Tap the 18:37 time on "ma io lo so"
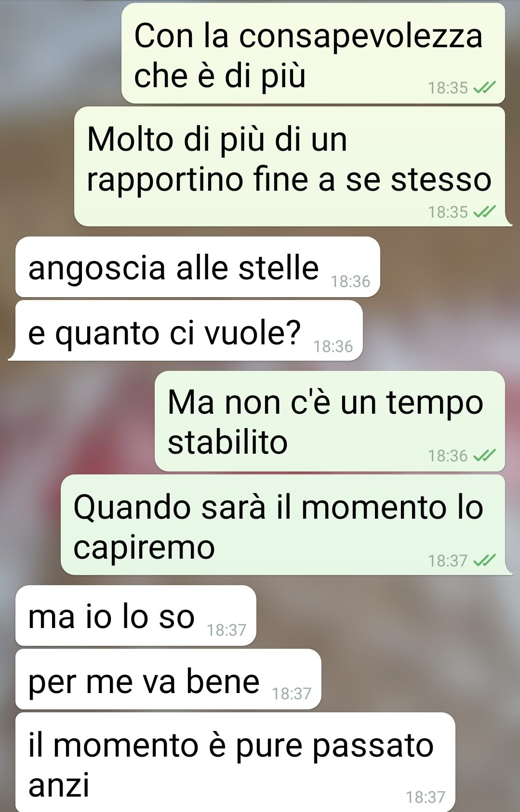The height and width of the screenshot is (812, 520). [227, 630]
